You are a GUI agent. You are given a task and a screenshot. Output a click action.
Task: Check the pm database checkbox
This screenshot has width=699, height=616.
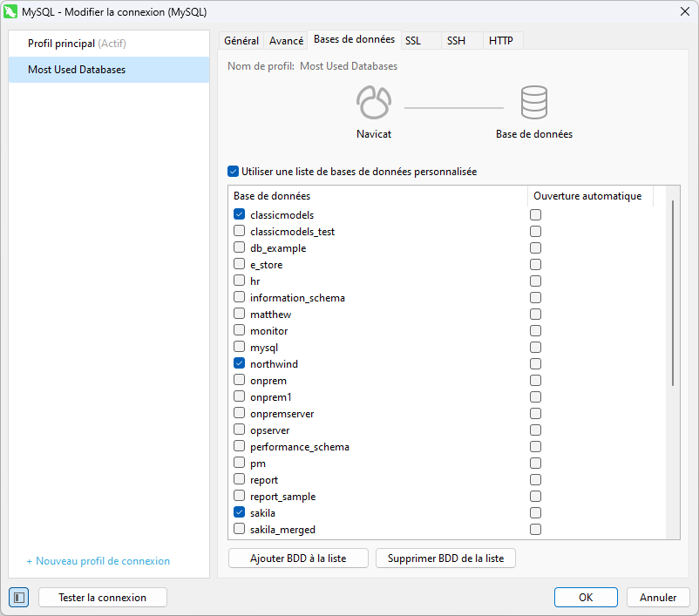pyautogui.click(x=240, y=463)
